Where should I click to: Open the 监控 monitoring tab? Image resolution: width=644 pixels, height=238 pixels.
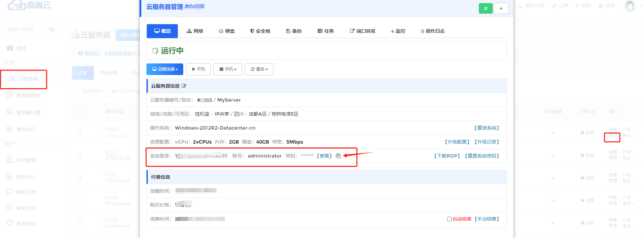[398, 31]
